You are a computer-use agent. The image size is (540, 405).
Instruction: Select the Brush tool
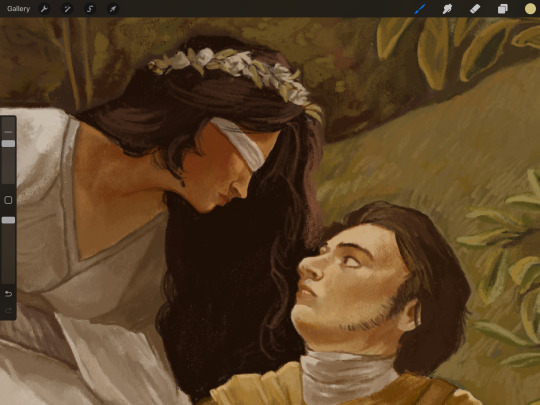pyautogui.click(x=419, y=9)
